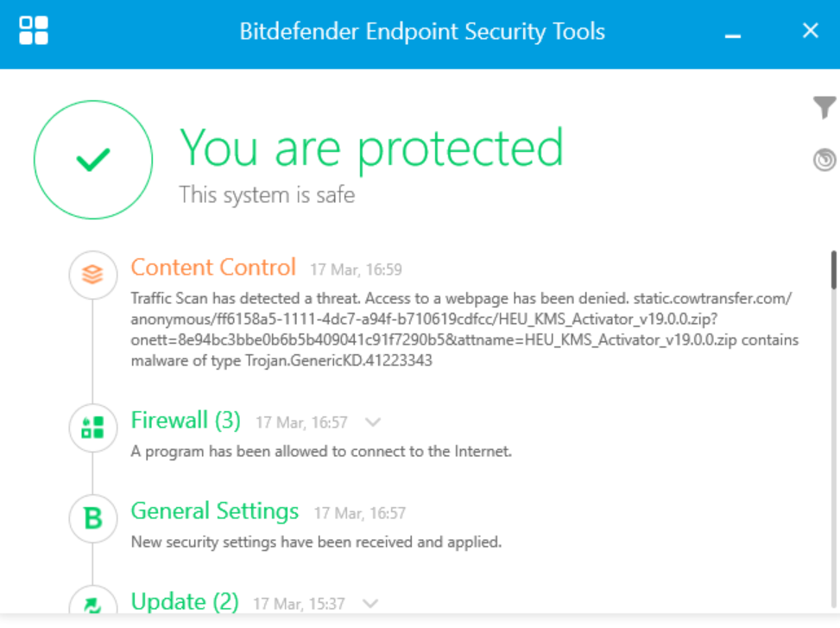Click the timeline scrollbar thumb
The image size is (840, 628).
pyautogui.click(x=833, y=270)
